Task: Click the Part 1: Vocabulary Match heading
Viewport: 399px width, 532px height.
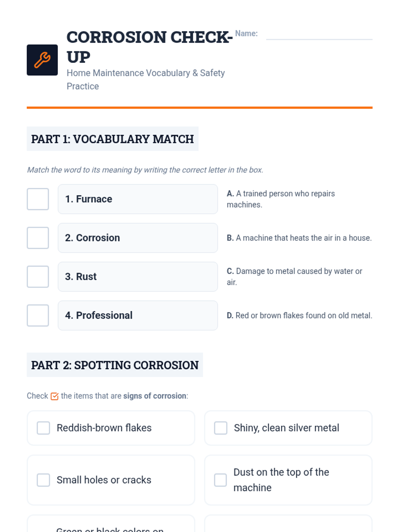Action: pos(112,139)
